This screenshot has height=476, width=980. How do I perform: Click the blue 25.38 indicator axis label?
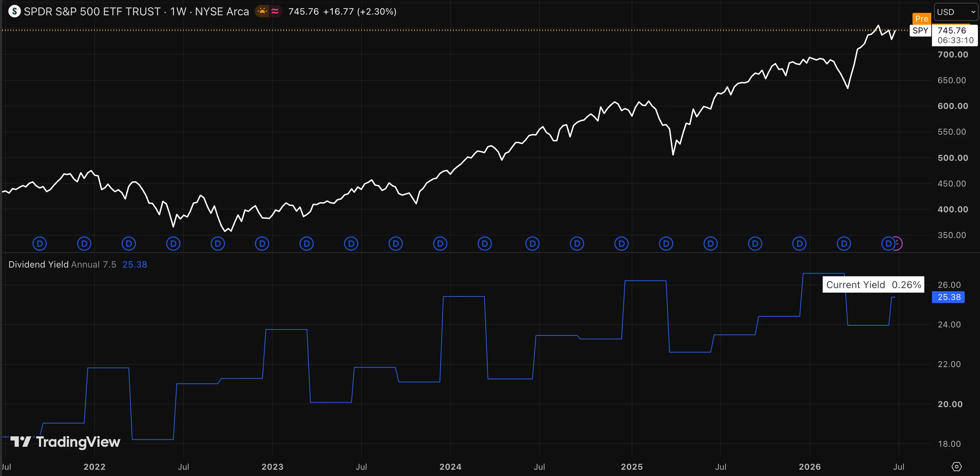948,297
